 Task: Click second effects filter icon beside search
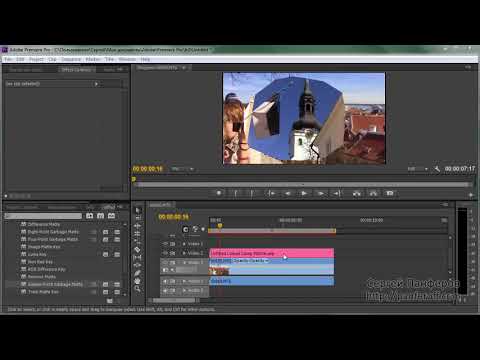coord(100,216)
